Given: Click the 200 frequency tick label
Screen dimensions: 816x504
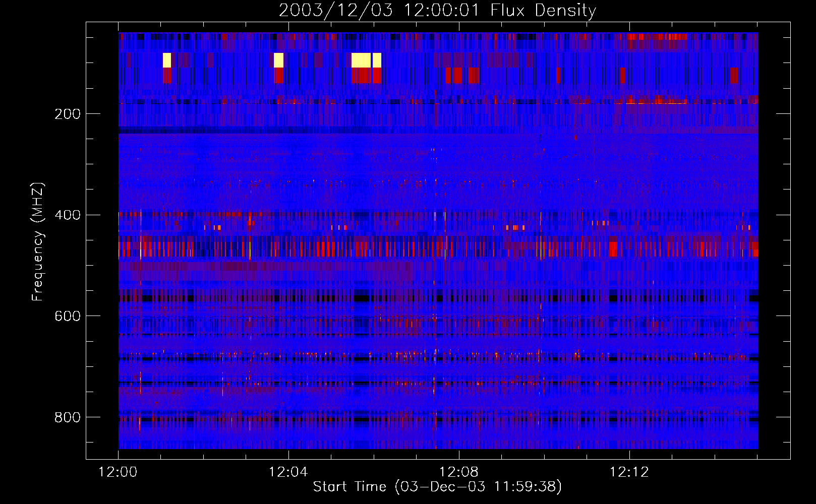Looking at the screenshot, I should tap(68, 114).
